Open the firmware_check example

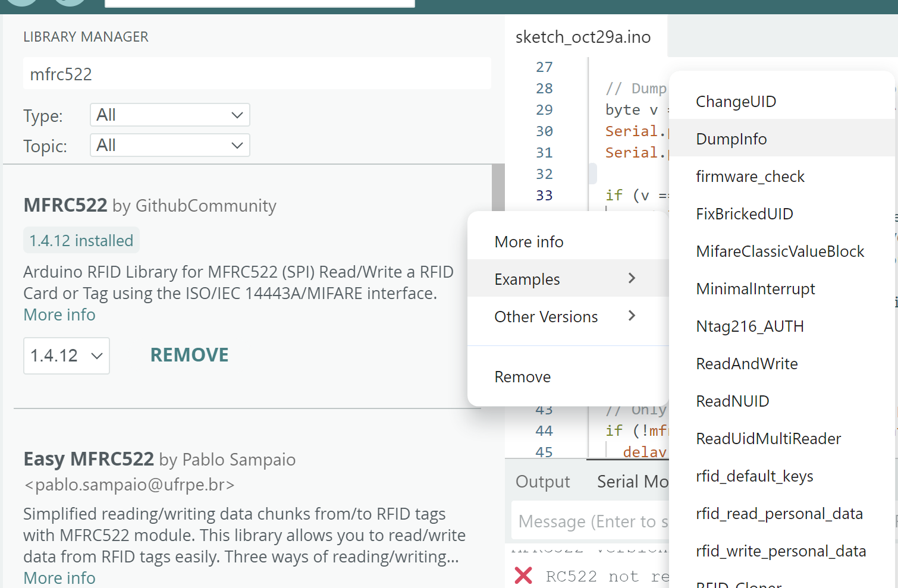[749, 176]
